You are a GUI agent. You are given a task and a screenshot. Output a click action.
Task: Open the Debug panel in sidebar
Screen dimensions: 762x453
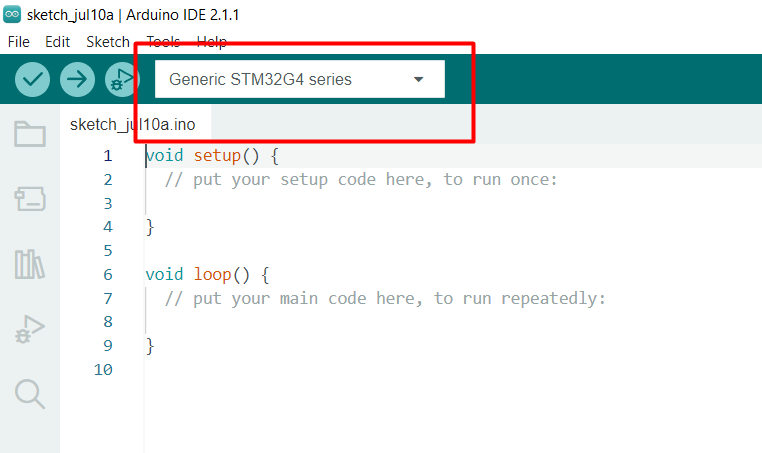point(30,329)
